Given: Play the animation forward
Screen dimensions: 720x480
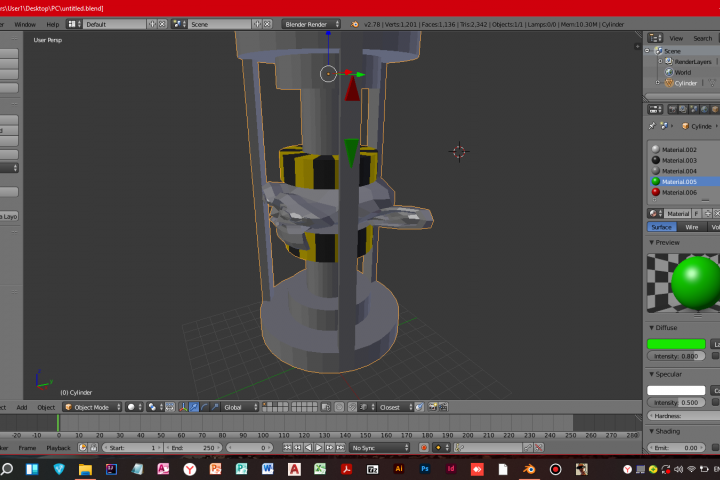Looking at the screenshot, I should (319, 447).
